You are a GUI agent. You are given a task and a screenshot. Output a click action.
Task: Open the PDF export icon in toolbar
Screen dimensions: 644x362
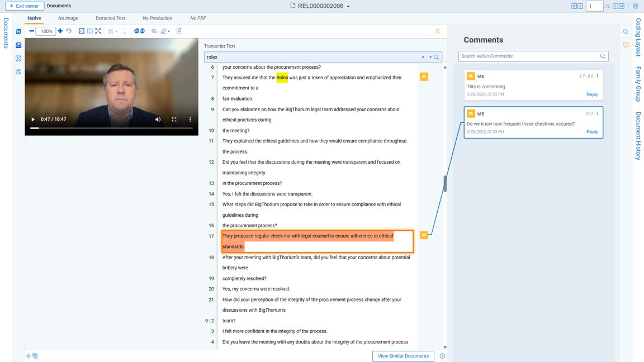click(x=179, y=31)
